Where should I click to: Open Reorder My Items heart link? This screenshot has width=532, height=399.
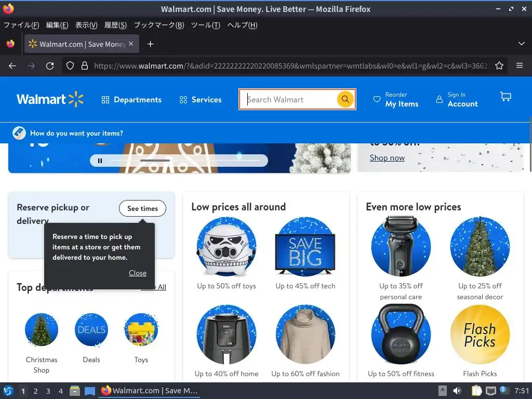tap(395, 99)
